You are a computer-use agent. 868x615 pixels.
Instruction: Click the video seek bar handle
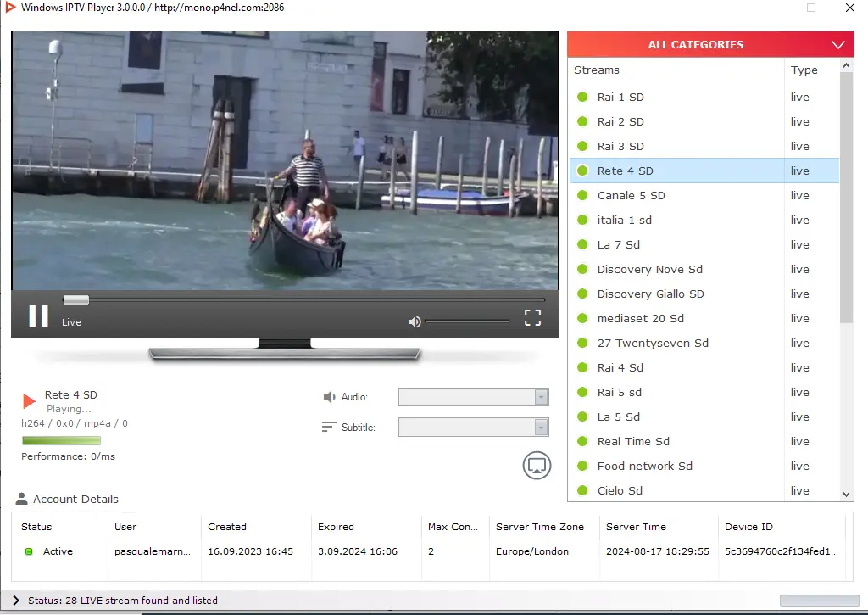pyautogui.click(x=75, y=299)
